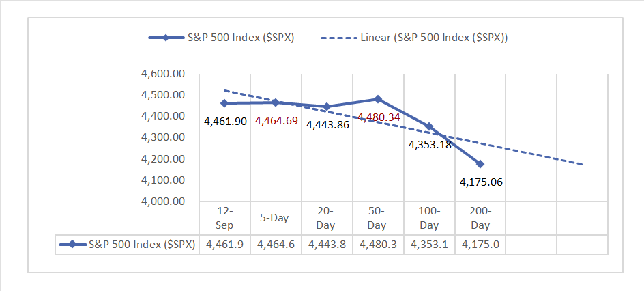
Task: Select the 4,480.3 data table cell
Action: click(378, 245)
